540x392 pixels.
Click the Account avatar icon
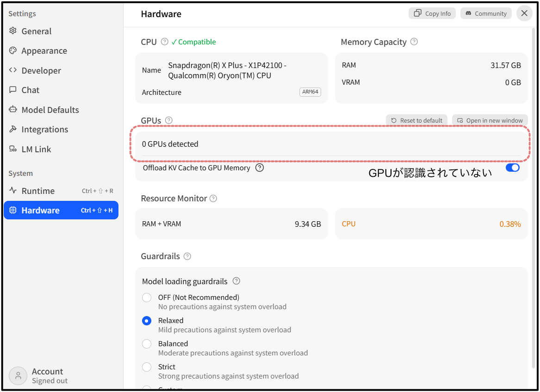18,376
